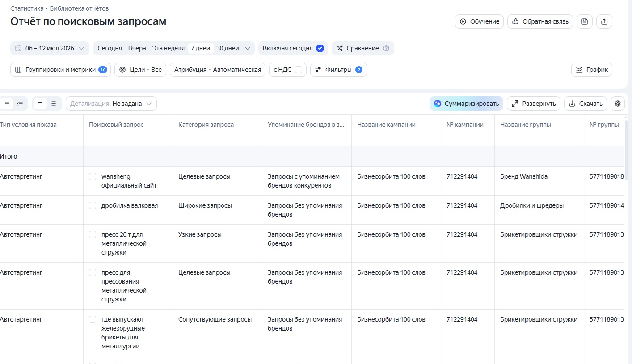Screen dimensions: 632x364
Task: Click 'Сопутствующие запросы' category cell
Action: tap(215, 319)
